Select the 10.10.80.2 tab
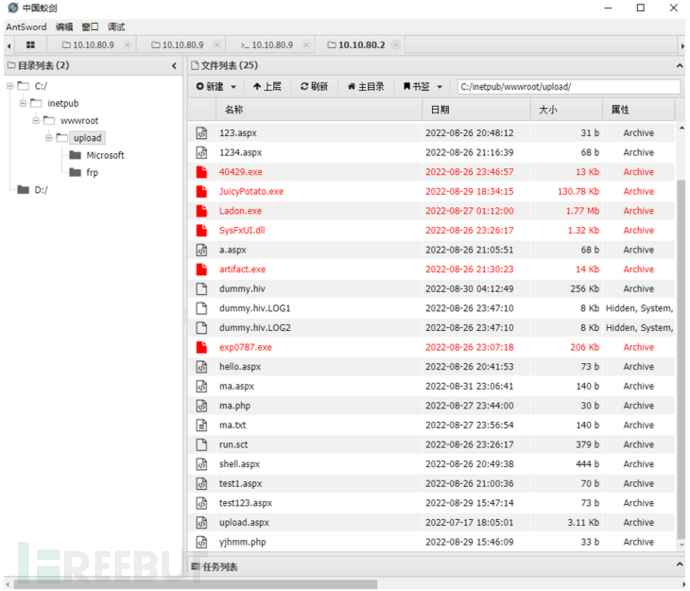This screenshot has height=591, width=690. (360, 45)
